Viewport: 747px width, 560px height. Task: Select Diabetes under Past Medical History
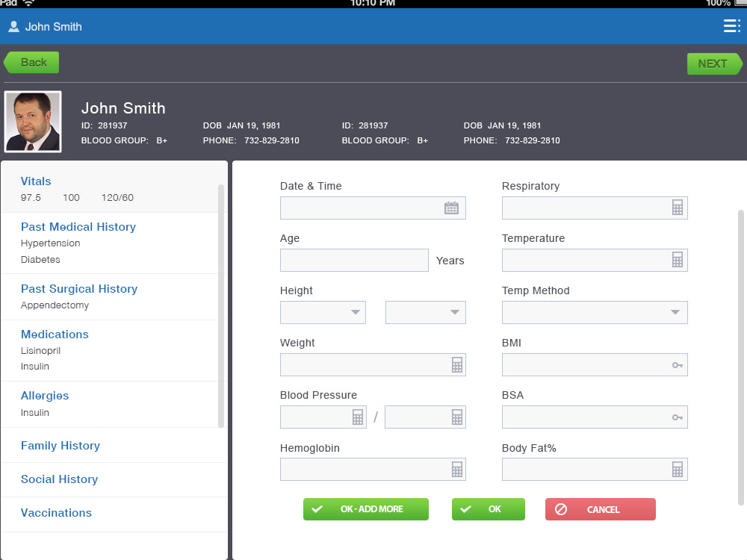[x=40, y=260]
